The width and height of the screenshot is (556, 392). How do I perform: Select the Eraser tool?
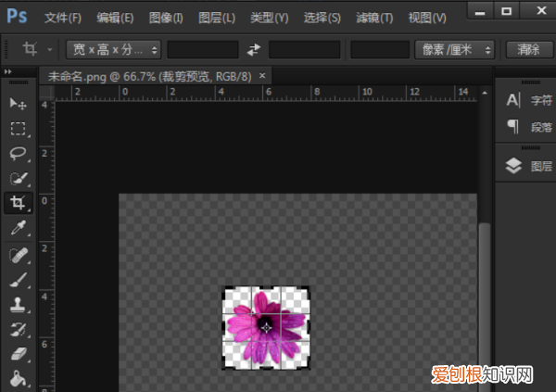point(19,354)
